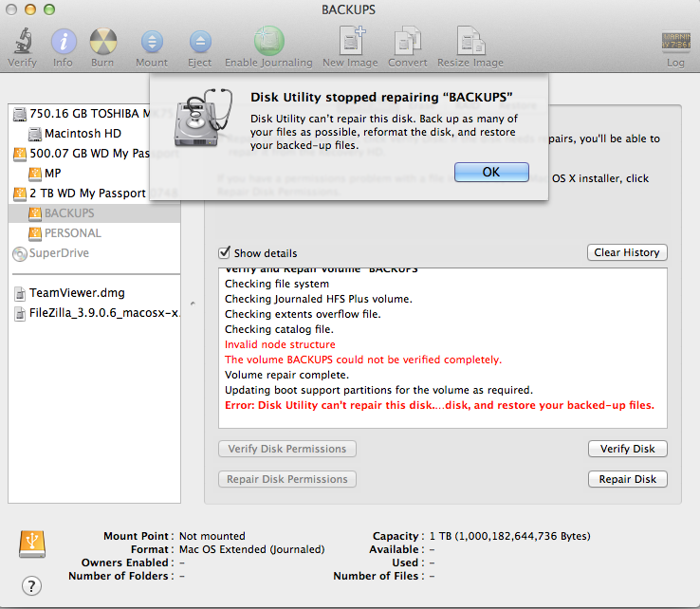This screenshot has height=609, width=700.
Task: Click the 'Checking Journaled HFS Plus volume.' line
Action: point(319,299)
